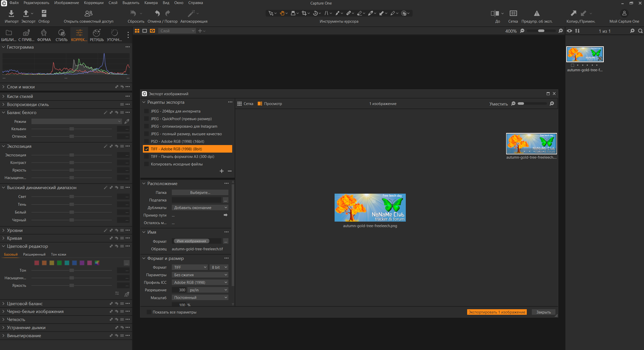Screen dimensions: 644x350
Task: Select the autumn-gold-tree thumbnail in the browser
Action: coord(585,54)
